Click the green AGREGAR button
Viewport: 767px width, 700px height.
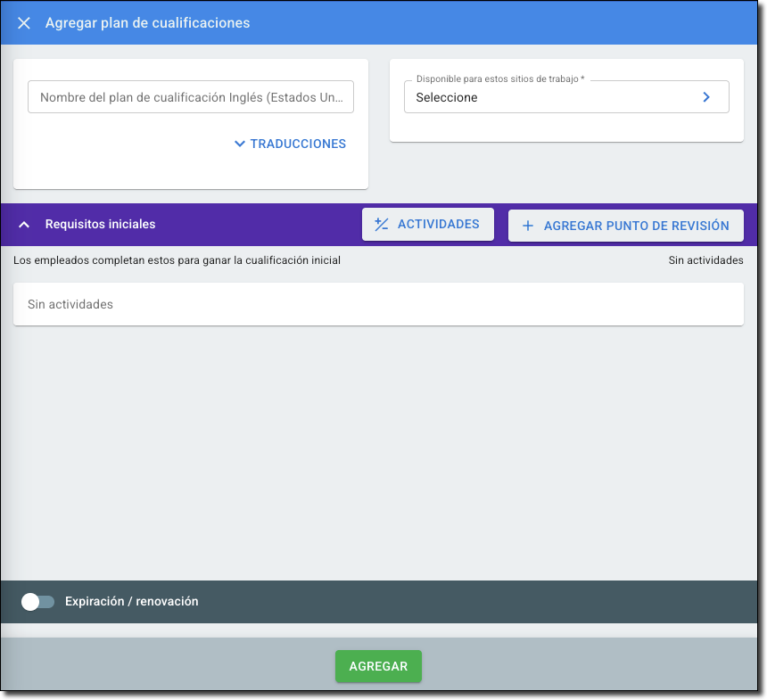point(378,666)
